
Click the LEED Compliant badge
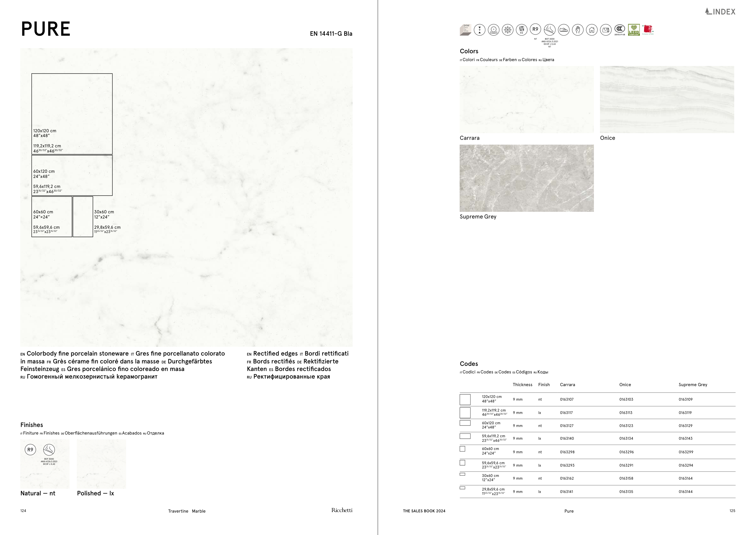coord(634,30)
